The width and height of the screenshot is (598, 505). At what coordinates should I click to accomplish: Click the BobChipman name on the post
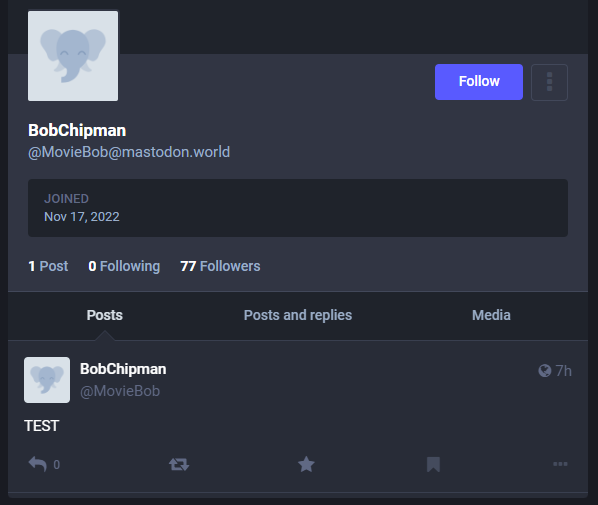click(123, 369)
